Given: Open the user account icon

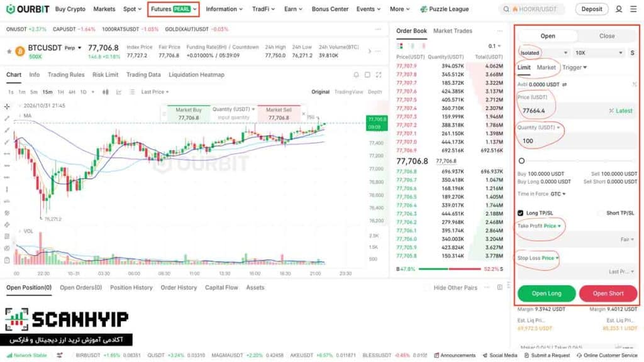Looking at the screenshot, I should [x=619, y=9].
